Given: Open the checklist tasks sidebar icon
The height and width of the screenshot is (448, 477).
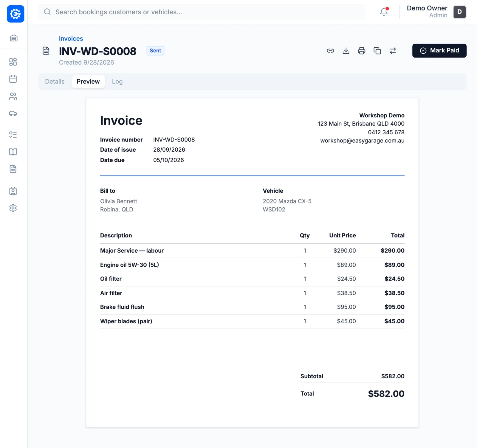Looking at the screenshot, I should 13,135.
